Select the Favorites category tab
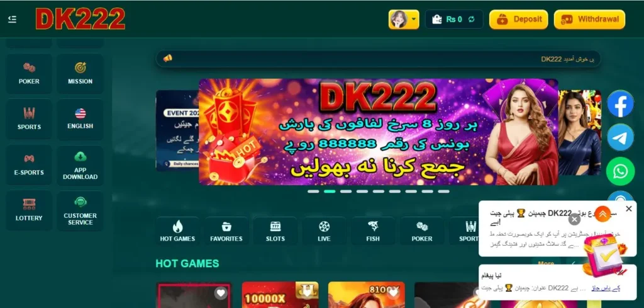Screen dimensions: 644x308 click(226, 231)
